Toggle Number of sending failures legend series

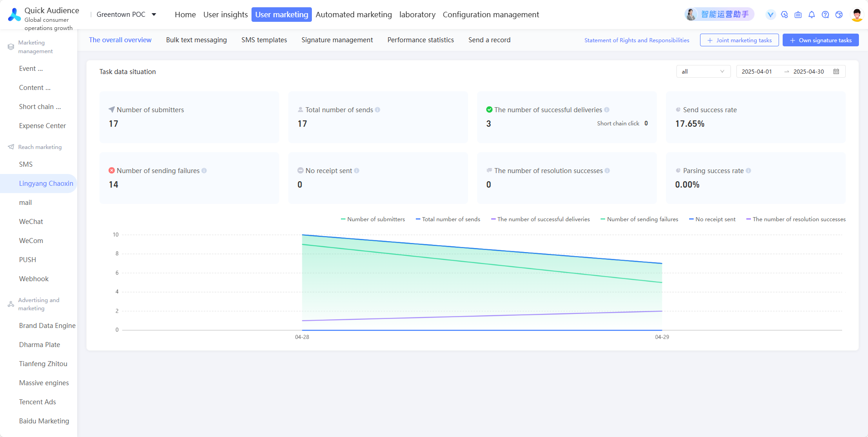(639, 219)
